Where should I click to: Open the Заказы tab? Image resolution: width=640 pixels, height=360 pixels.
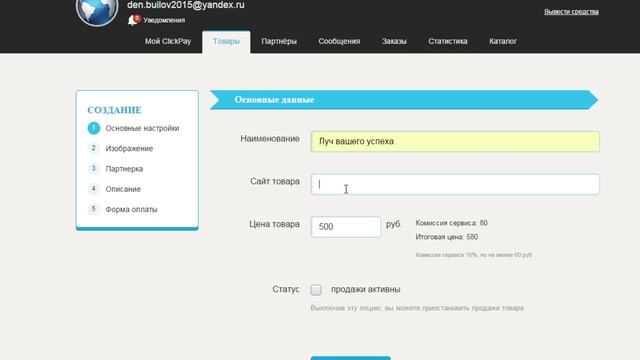tap(394, 41)
